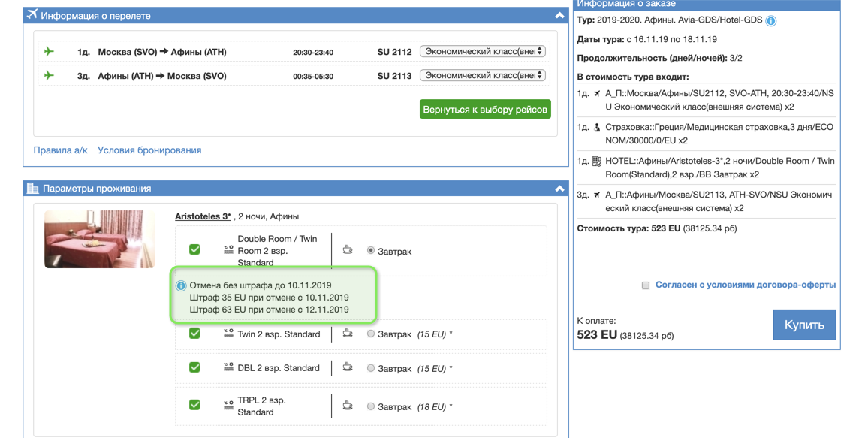Viewport: 868px width, 438px height.
Task: Collapse the accommodation parameters panel
Action: (x=559, y=189)
